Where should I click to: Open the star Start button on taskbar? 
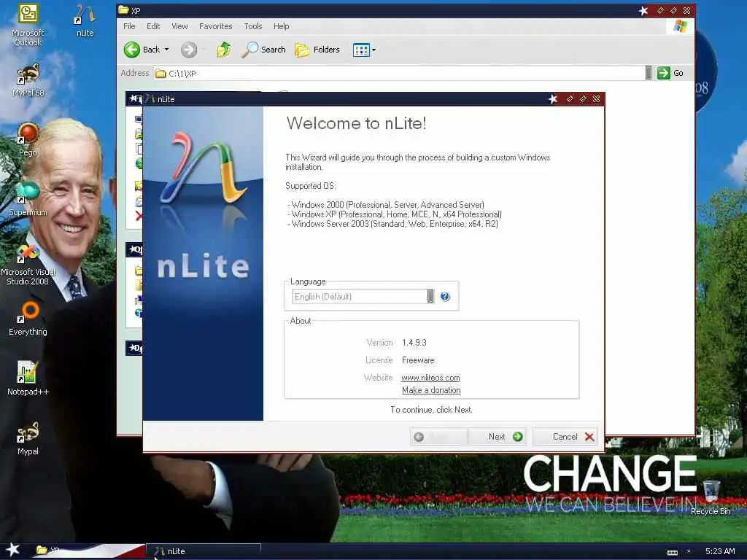pos(13,550)
